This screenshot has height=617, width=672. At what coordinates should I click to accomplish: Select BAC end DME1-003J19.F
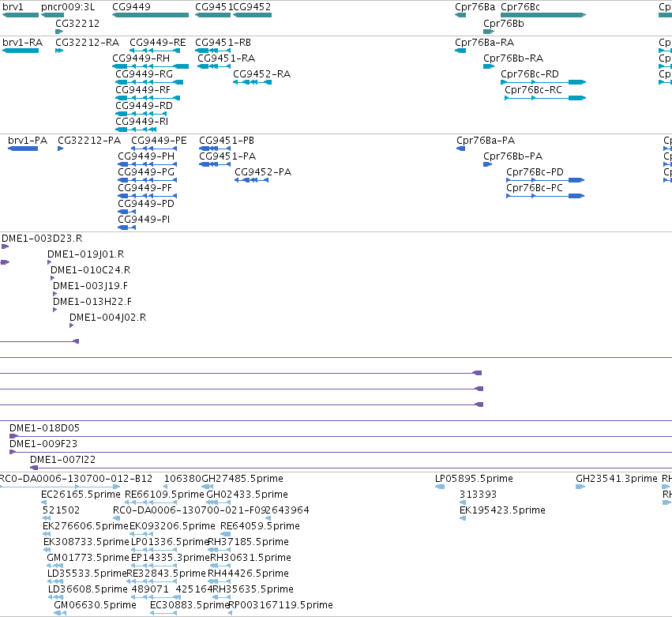(90, 286)
